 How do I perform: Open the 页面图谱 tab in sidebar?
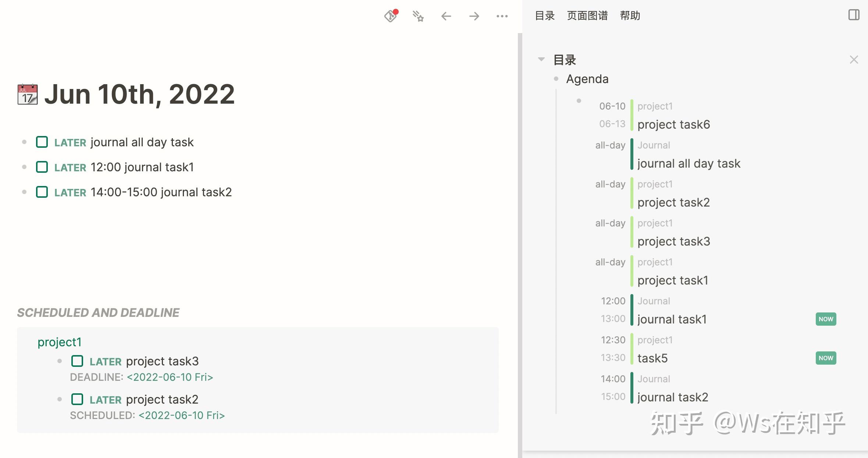pyautogui.click(x=587, y=15)
